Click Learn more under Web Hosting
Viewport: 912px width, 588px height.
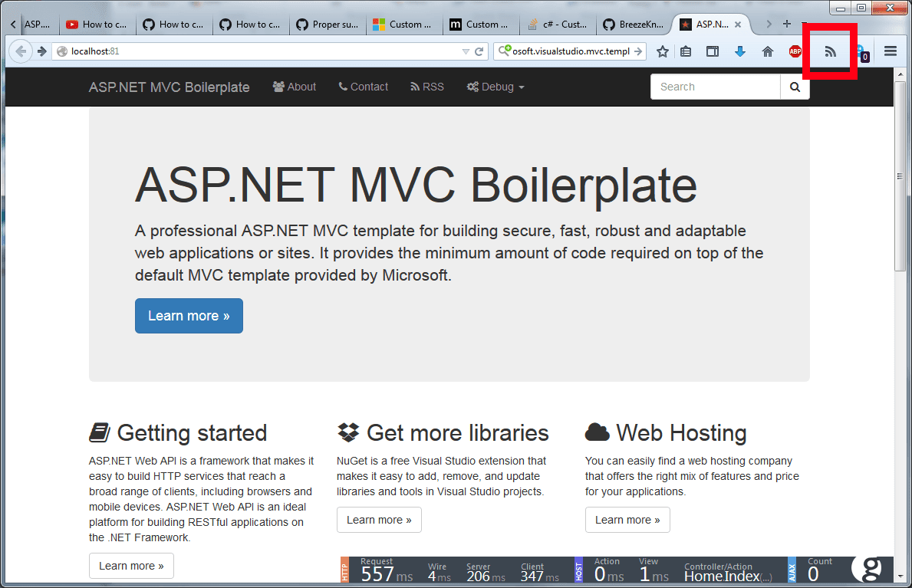627,520
